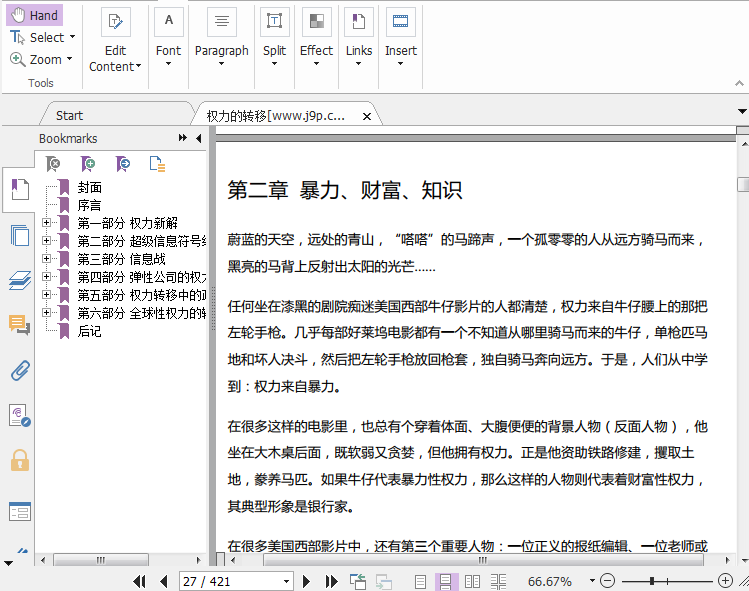The height and width of the screenshot is (591, 749).
Task: Go to the last page
Action: pyautogui.click(x=331, y=581)
